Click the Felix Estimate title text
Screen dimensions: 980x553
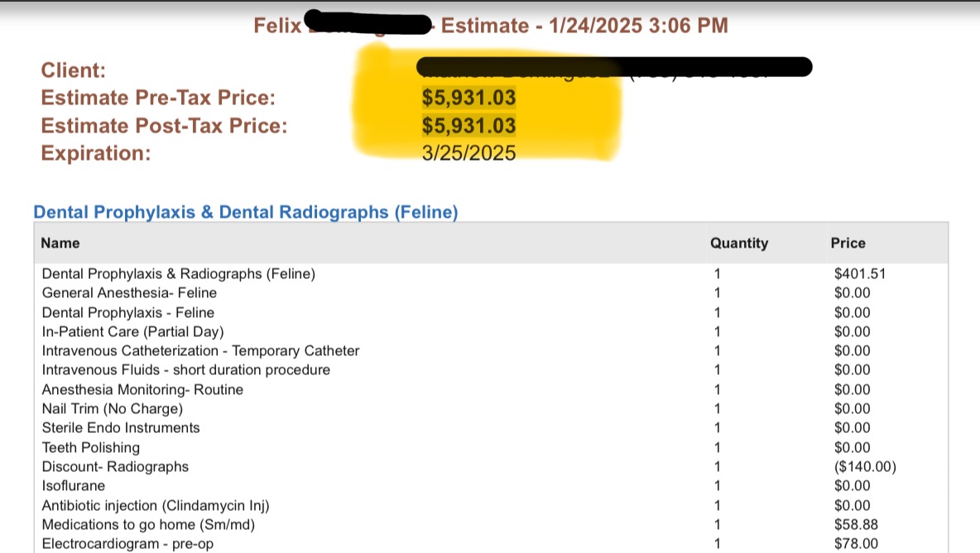click(491, 26)
